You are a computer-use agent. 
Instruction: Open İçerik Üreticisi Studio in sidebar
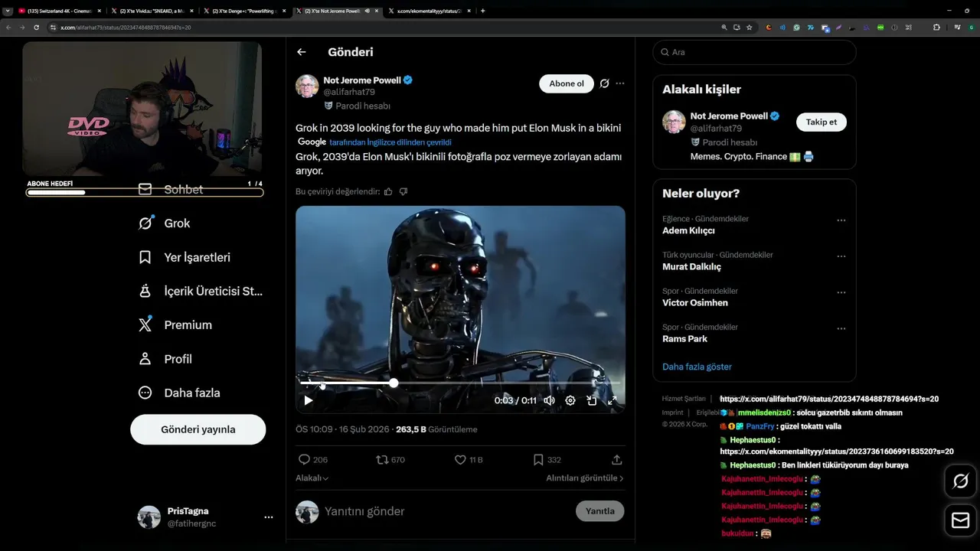[x=200, y=291]
